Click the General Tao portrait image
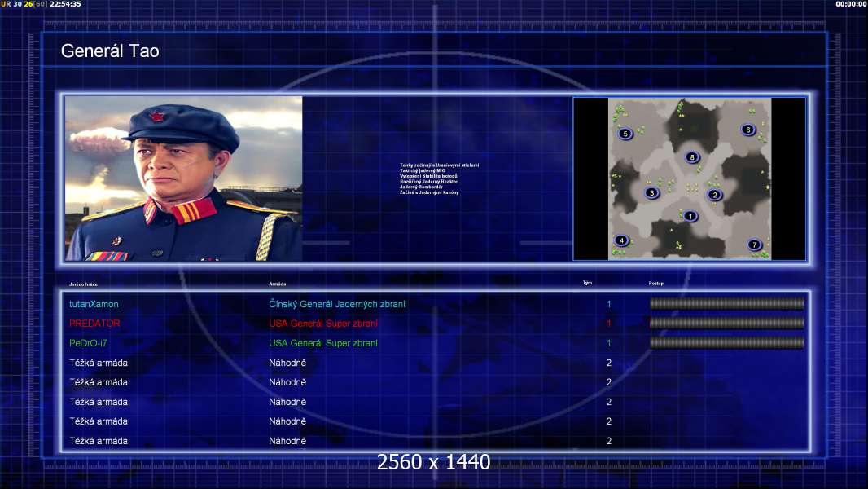This screenshot has width=868, height=489. 184,178
